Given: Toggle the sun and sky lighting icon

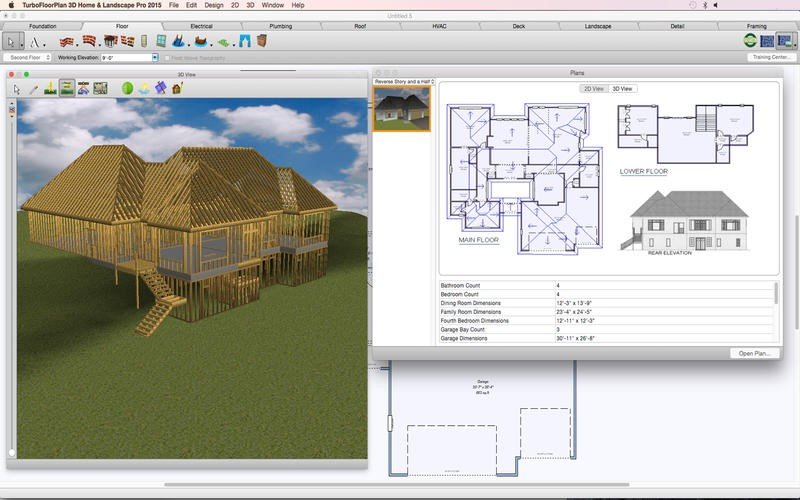Looking at the screenshot, I should coord(144,88).
